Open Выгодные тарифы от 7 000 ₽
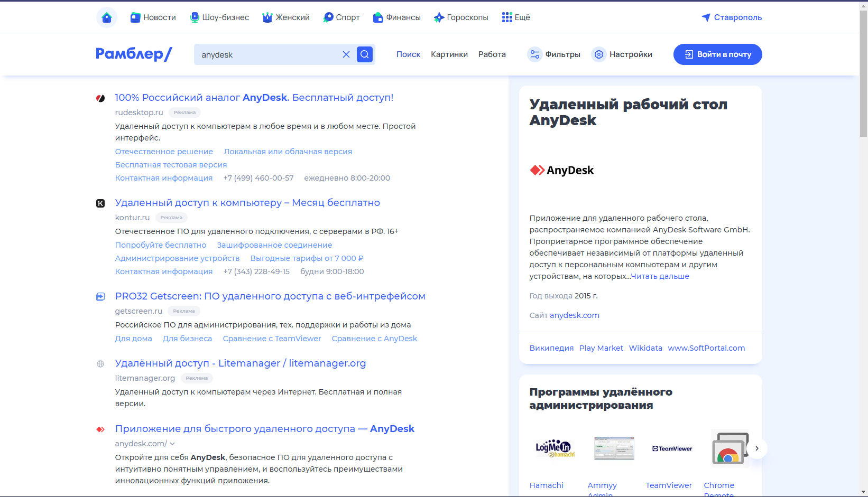Screen dimensions: 868x497 307,258
